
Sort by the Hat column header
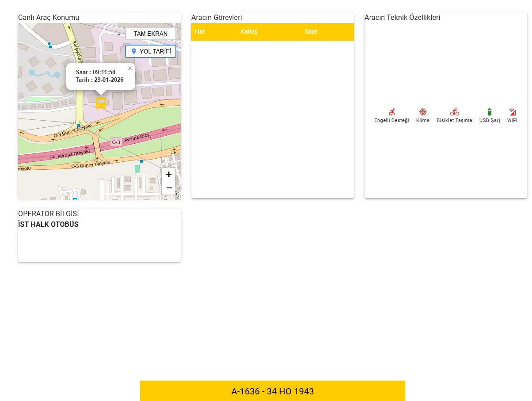[200, 32]
